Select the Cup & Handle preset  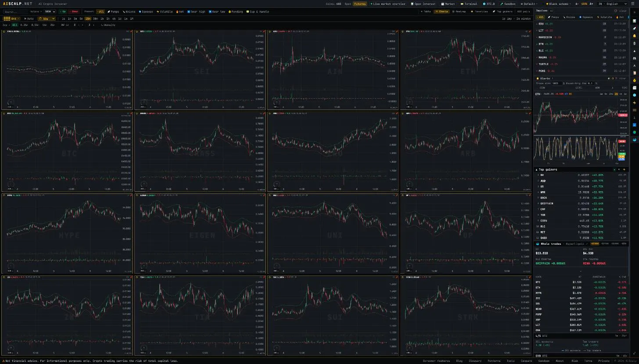[x=258, y=11]
